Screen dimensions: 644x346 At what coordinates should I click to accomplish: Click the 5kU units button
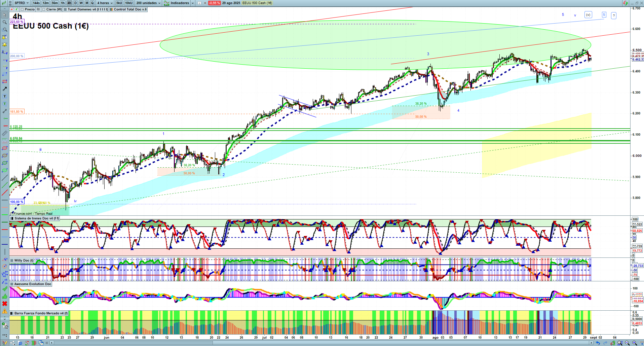[119, 3]
